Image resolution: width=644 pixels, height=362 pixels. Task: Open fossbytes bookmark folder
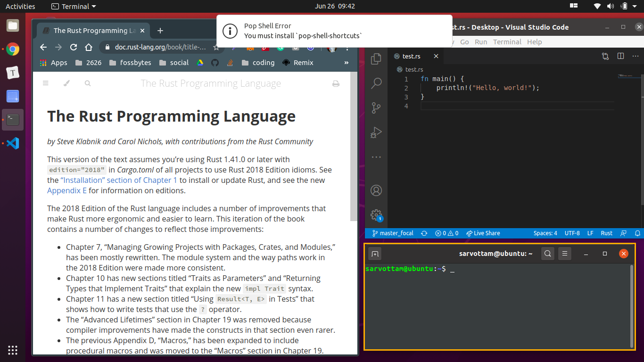pos(130,63)
